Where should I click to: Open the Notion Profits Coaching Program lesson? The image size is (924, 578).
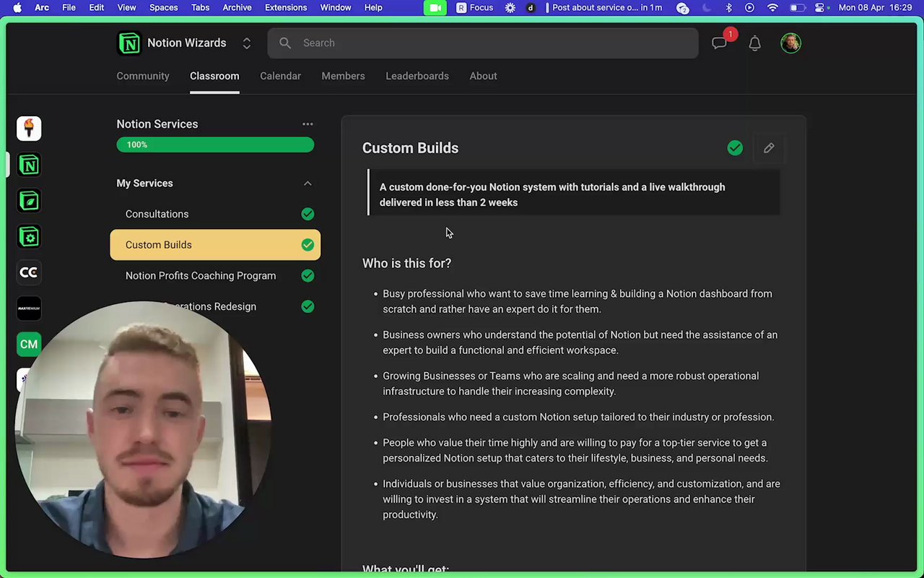pos(215,276)
